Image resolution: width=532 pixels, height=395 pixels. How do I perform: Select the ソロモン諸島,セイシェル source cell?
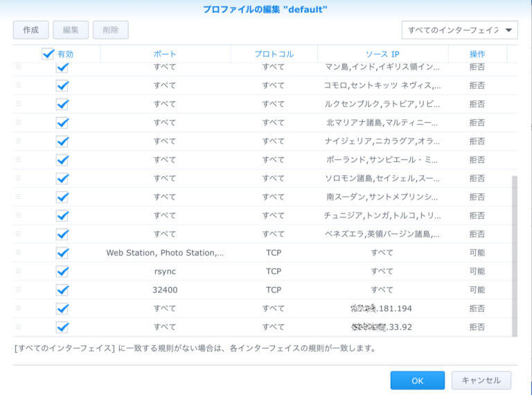click(382, 179)
